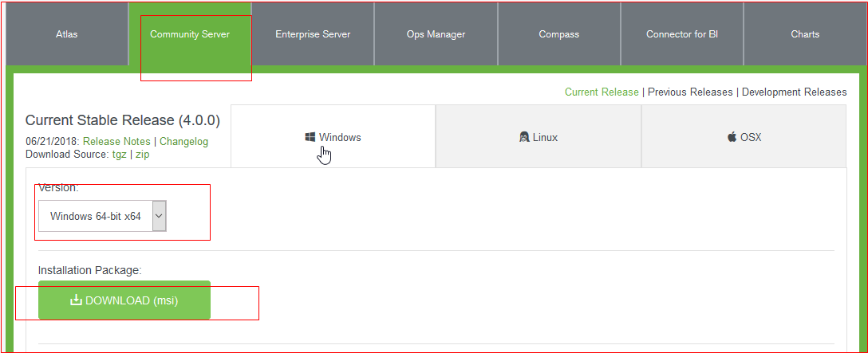The image size is (868, 353).
Task: Click the download arrow icon
Action: click(76, 300)
